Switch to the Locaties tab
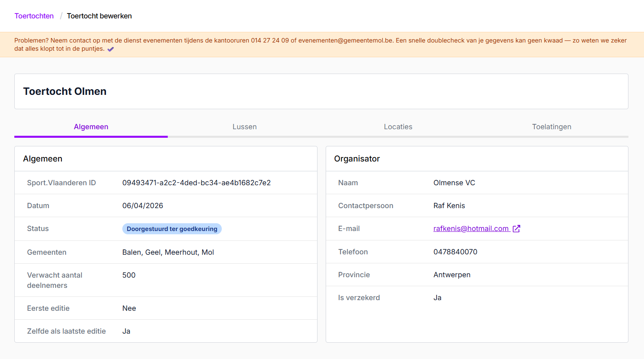 [x=398, y=127]
